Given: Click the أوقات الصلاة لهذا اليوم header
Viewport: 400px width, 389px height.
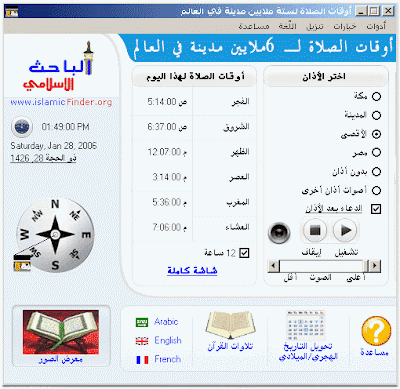Looking at the screenshot, I should [195, 77].
